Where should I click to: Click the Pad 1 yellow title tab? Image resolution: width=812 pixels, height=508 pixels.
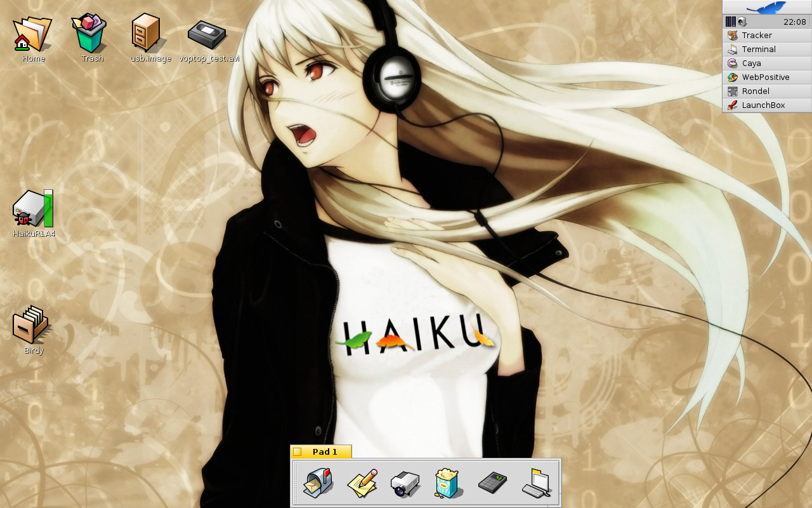pos(324,452)
